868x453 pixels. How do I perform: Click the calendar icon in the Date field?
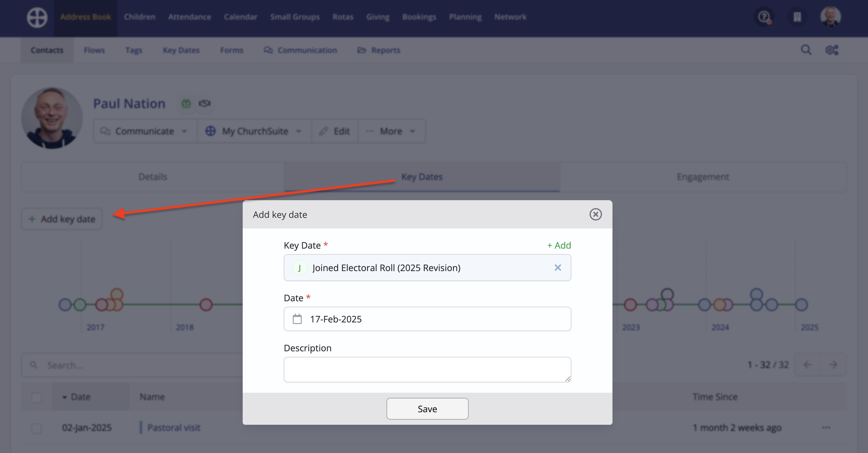click(x=297, y=319)
